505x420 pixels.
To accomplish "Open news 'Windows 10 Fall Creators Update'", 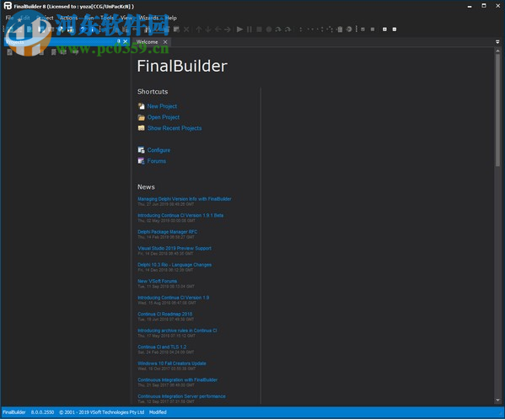I will point(172,363).
